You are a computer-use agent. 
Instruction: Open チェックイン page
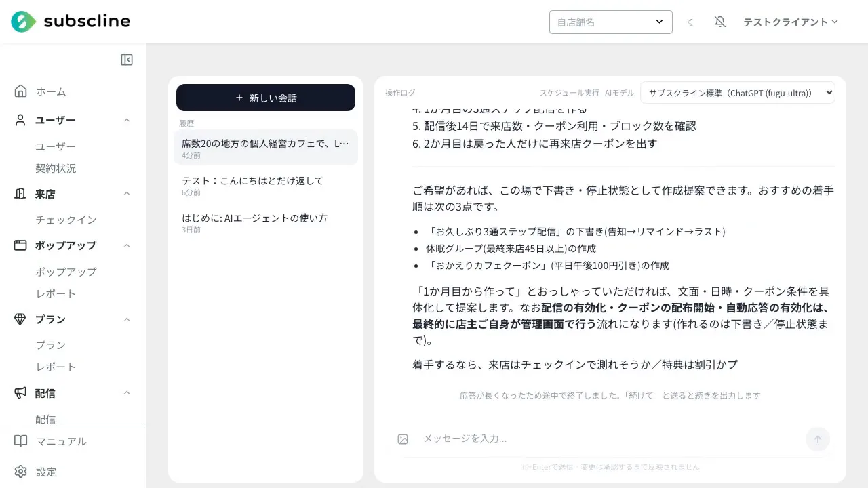click(66, 220)
